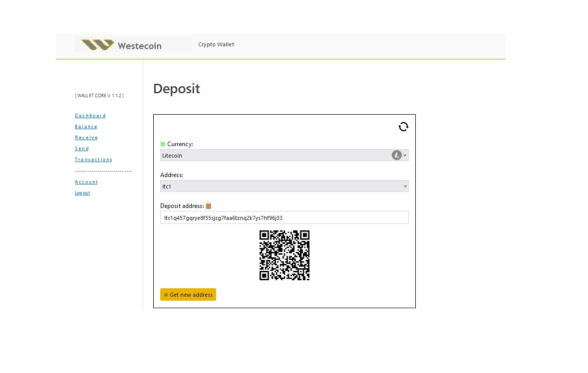Open the Send page
The height and width of the screenshot is (373, 588).
click(x=82, y=148)
